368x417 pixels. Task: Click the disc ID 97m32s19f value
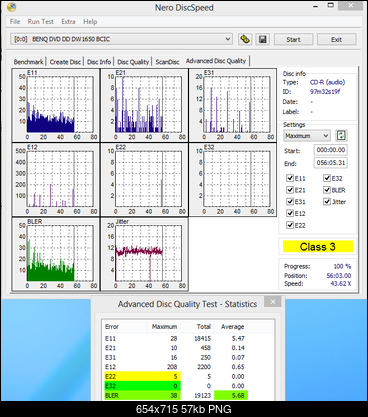coord(325,91)
